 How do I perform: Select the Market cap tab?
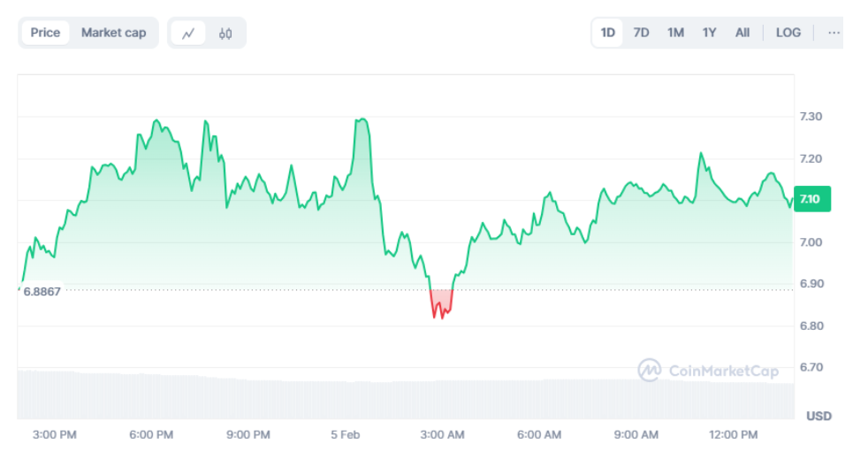113,33
